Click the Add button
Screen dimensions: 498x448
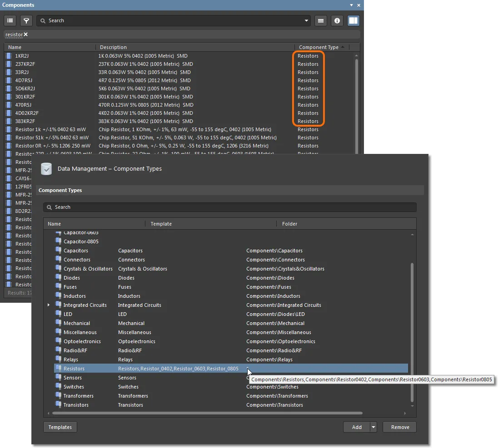click(357, 427)
